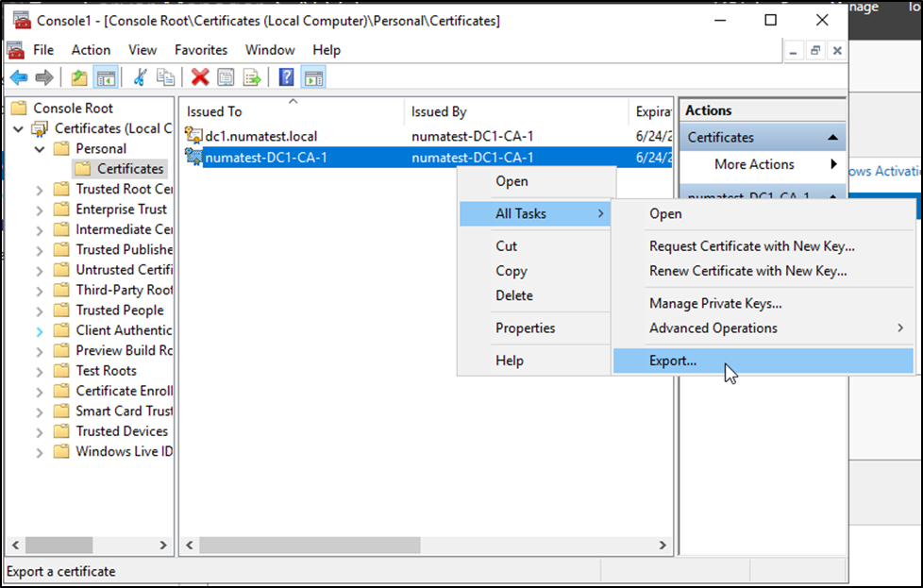The image size is (923, 588).
Task: Expand the Third-Party Root tree node
Action: click(40, 291)
